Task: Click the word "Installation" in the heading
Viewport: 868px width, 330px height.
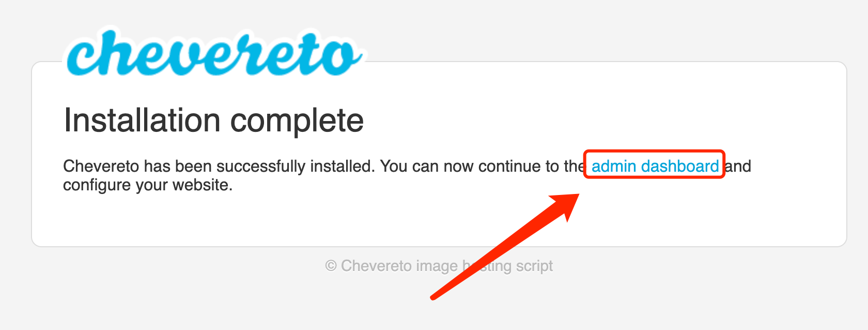Action: (142, 121)
